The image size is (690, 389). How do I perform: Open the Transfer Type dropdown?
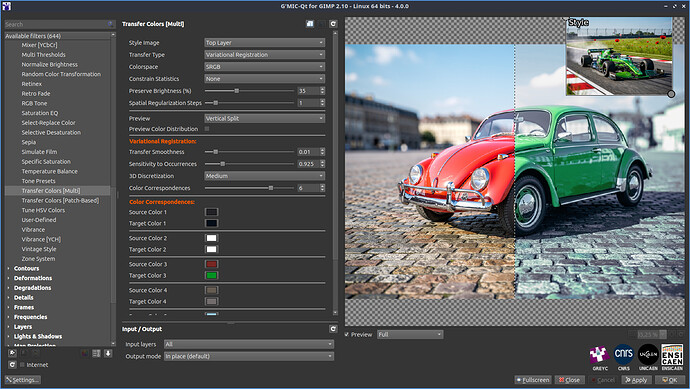[264, 55]
